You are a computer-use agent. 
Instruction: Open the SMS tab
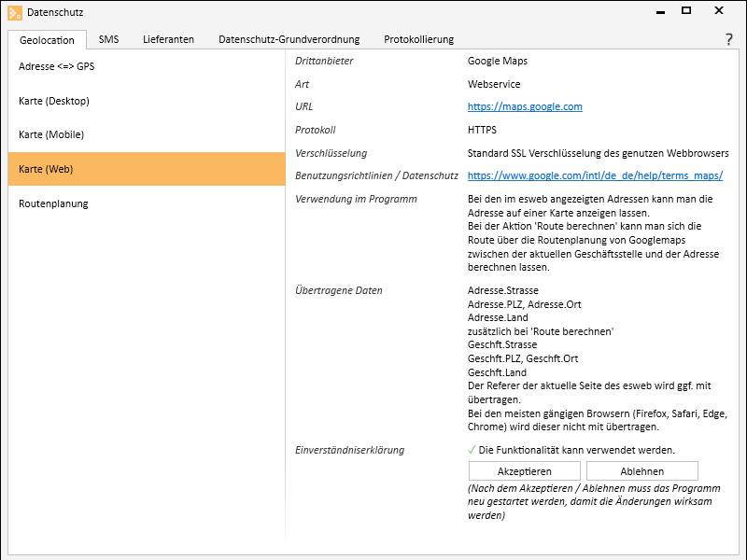[x=108, y=39]
